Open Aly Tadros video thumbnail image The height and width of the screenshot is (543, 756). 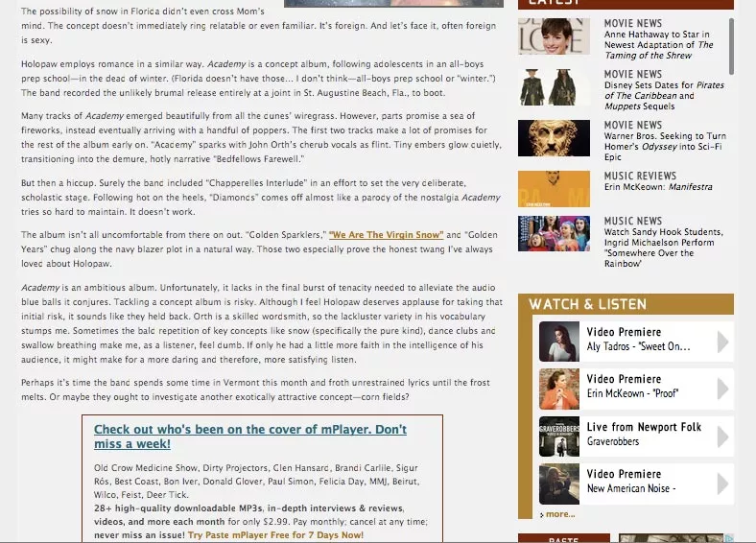coord(558,342)
